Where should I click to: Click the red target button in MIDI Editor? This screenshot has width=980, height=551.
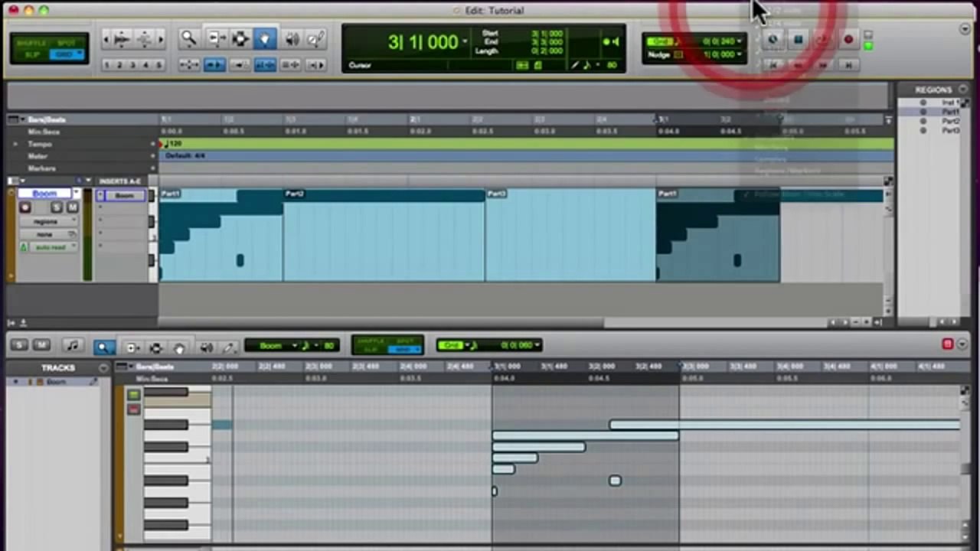point(947,344)
